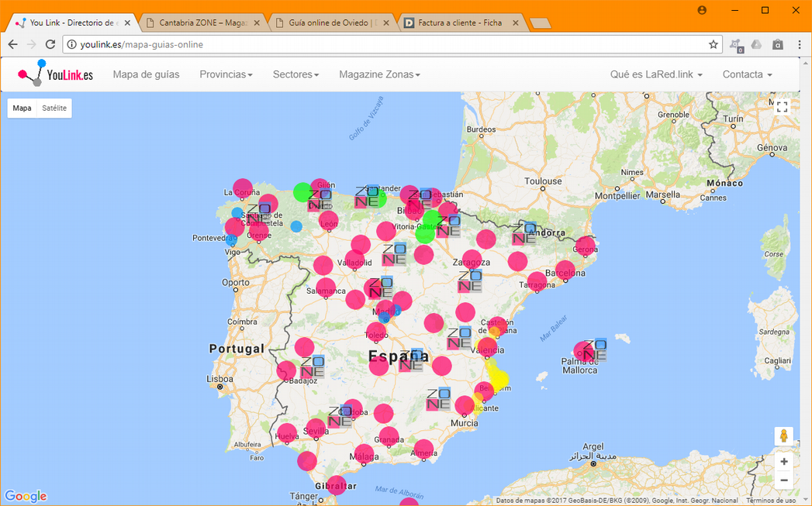
Task: Click the YouLink.es logo
Action: point(55,74)
